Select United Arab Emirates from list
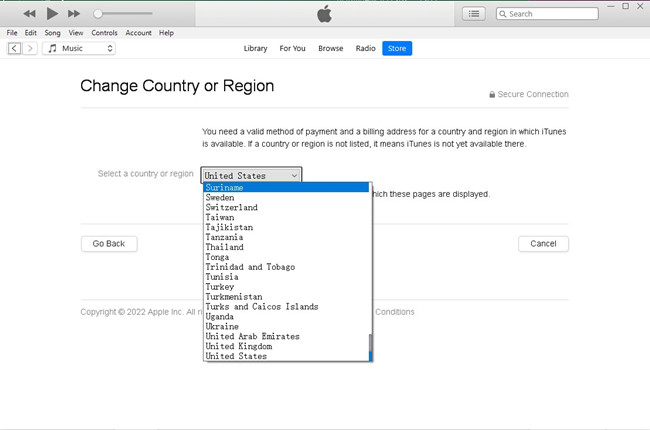The image size is (650, 430). coord(286,337)
